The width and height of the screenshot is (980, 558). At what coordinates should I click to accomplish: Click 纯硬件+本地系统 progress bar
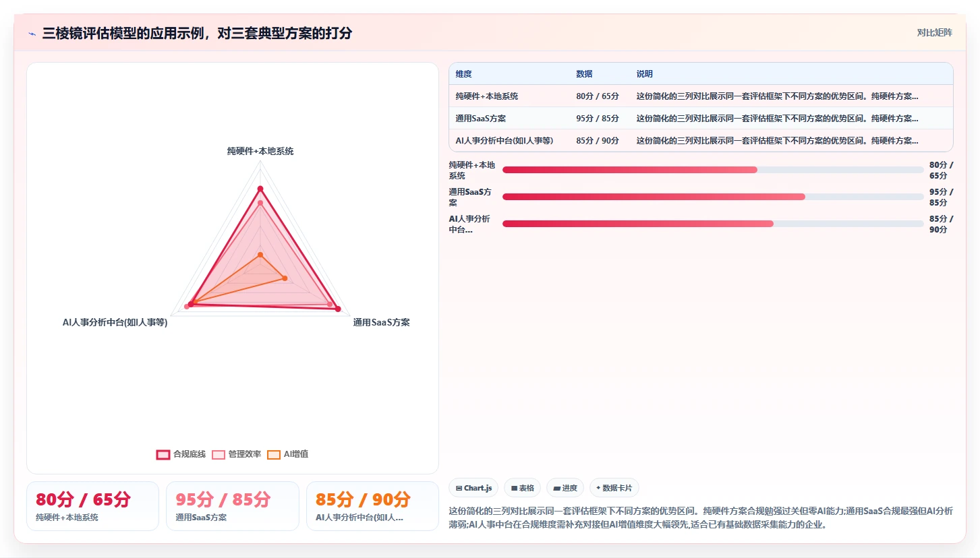[713, 170]
